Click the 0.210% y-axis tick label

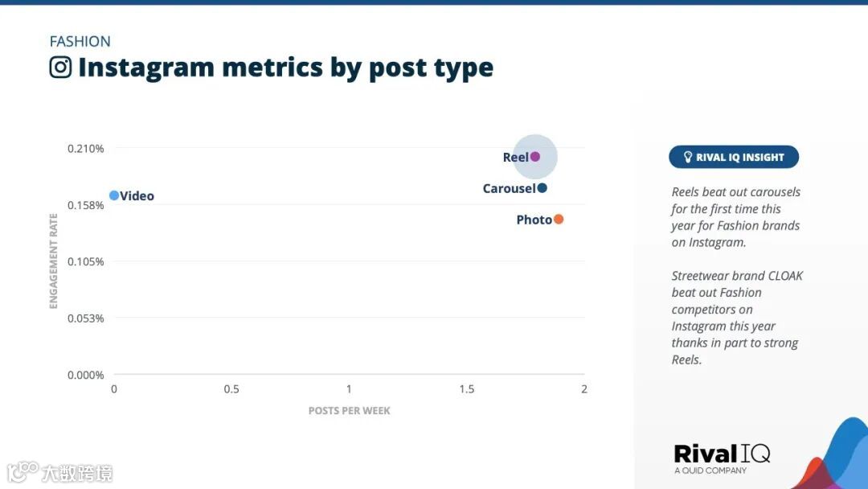point(86,149)
